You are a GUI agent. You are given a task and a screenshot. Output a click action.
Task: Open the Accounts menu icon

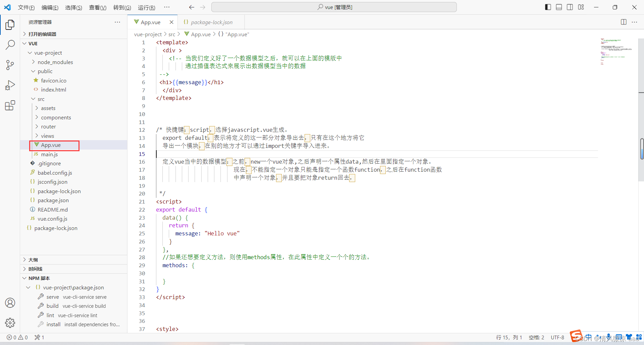(x=10, y=303)
